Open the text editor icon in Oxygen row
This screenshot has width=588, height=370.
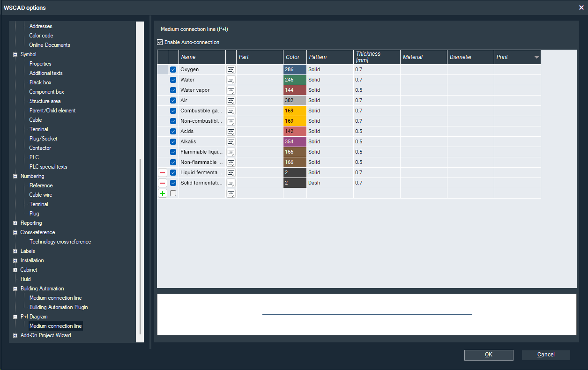pyautogui.click(x=231, y=70)
